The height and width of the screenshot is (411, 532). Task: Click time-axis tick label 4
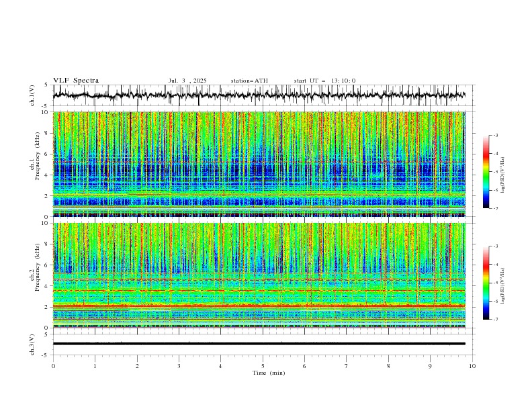(x=220, y=366)
